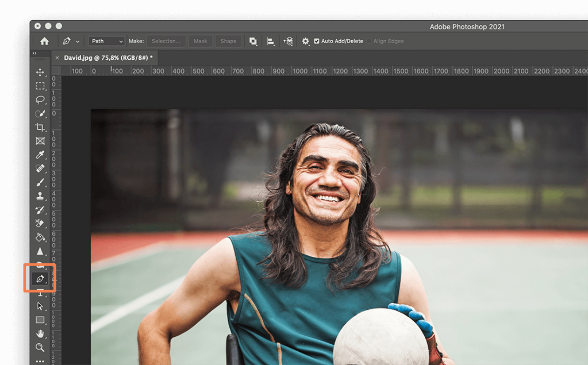
Task: Select the Sharpen triangle tool
Action: click(x=40, y=251)
